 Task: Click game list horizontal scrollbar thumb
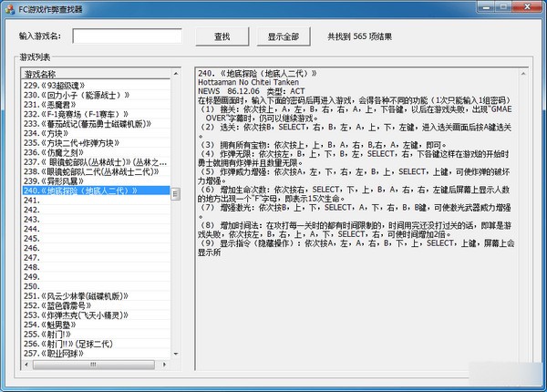click(x=94, y=365)
